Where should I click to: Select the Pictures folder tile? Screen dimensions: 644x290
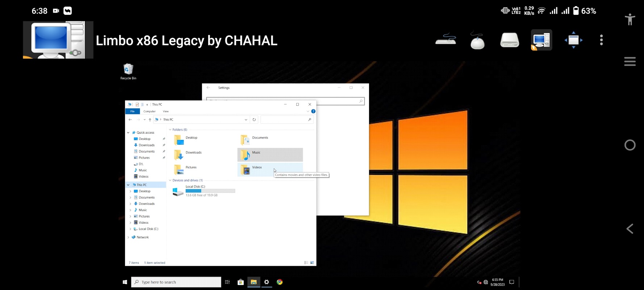point(204,170)
